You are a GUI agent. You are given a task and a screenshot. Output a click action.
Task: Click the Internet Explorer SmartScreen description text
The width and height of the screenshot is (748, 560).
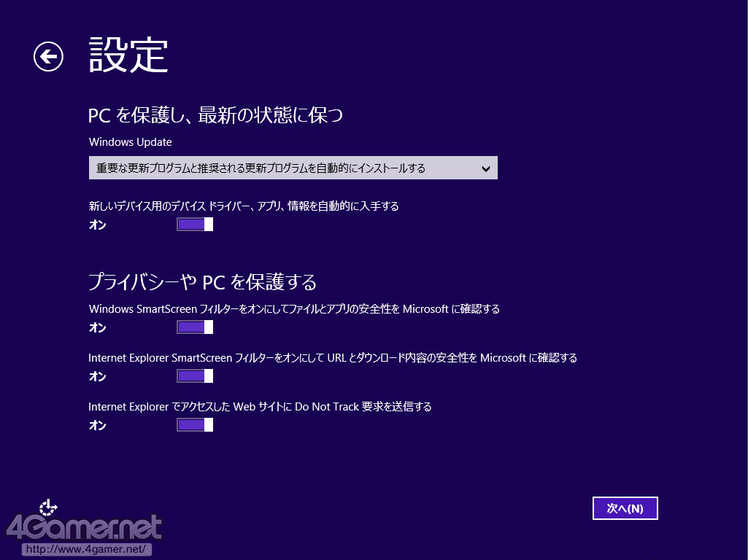333,358
